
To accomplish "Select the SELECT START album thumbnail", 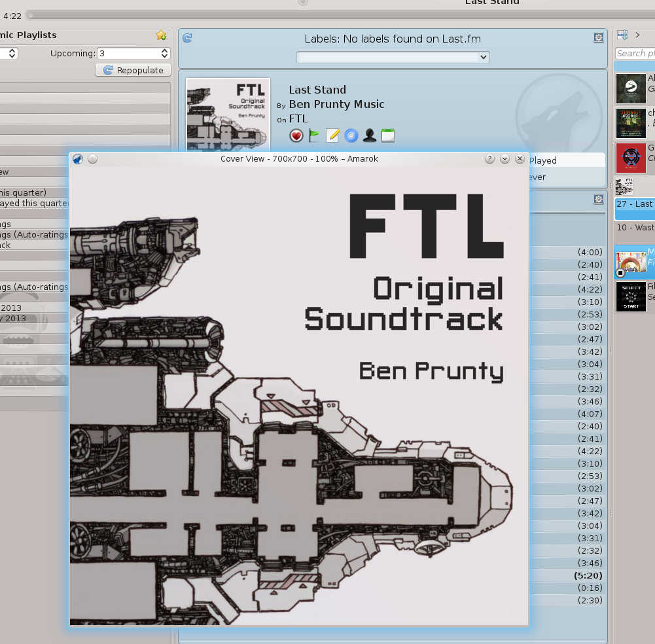I will tap(631, 296).
